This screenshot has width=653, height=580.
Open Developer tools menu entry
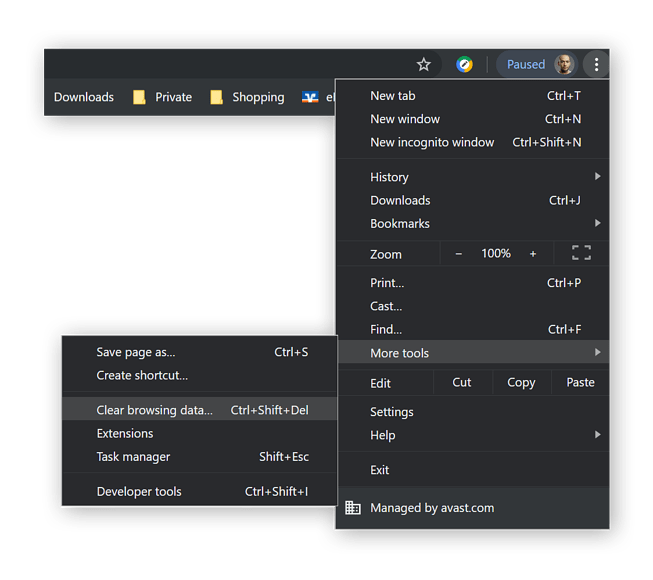tap(139, 492)
